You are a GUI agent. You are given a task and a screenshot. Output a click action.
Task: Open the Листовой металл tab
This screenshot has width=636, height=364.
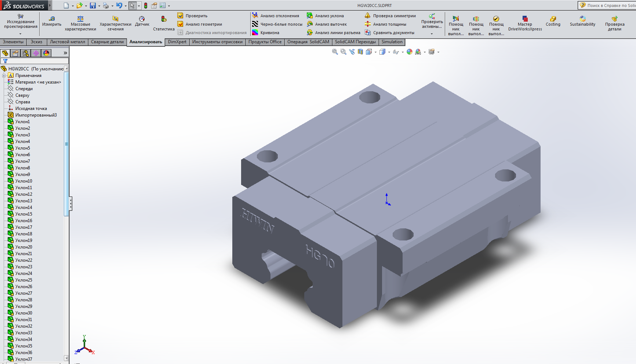click(x=68, y=42)
